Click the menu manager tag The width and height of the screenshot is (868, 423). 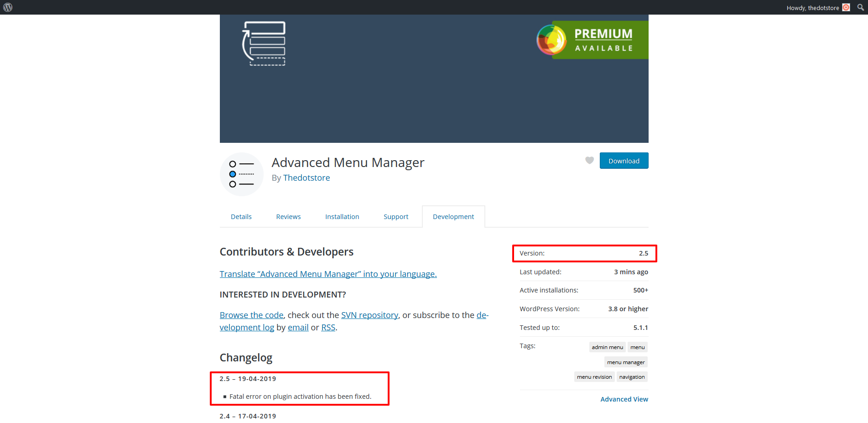pos(626,362)
